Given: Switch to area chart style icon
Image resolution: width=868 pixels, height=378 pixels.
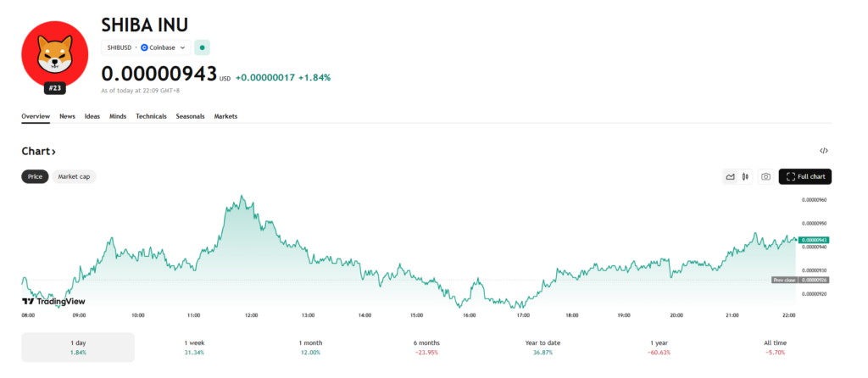Looking at the screenshot, I should click(x=730, y=176).
